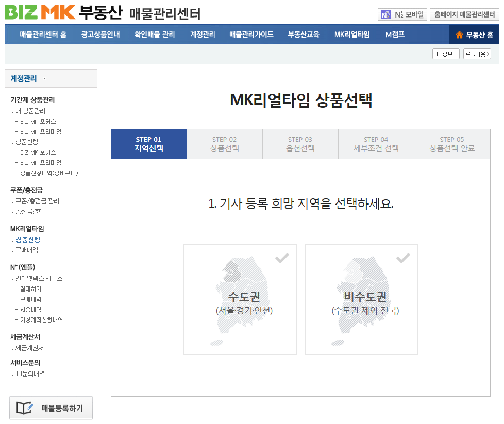Expand the 계정관리 sidebar dropdown arrow

pos(45,78)
